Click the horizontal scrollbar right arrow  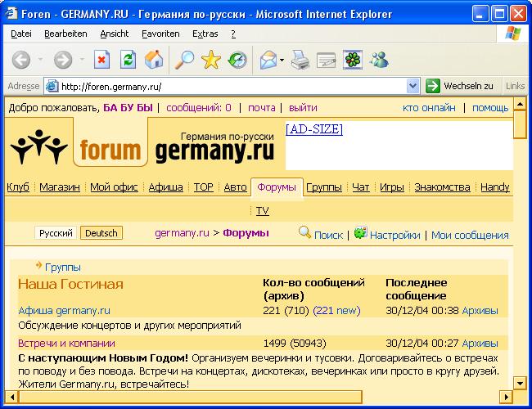point(507,397)
